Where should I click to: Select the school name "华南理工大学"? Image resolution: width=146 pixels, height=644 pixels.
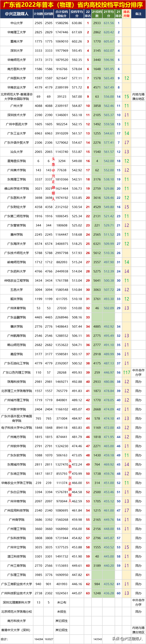(x=17, y=32)
